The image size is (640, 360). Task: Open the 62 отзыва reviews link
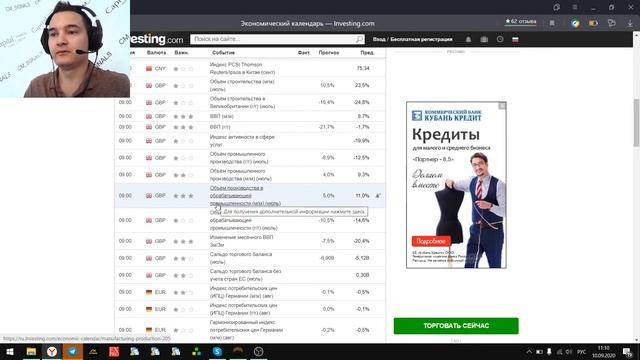point(520,21)
